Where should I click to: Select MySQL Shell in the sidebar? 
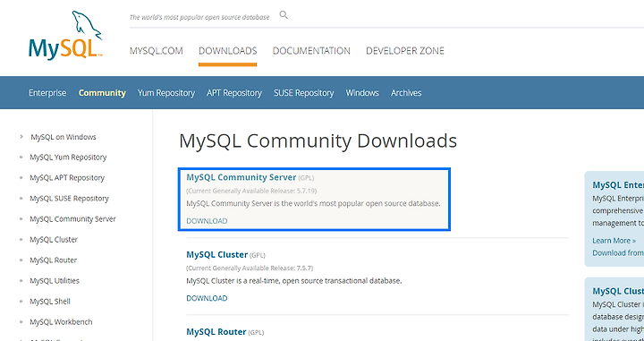click(50, 301)
